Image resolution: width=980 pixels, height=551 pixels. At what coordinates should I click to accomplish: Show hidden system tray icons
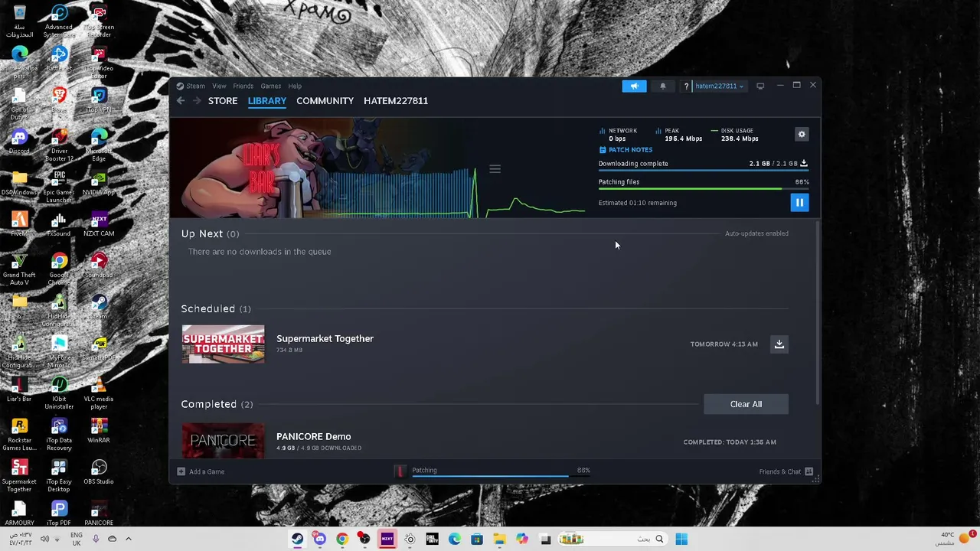click(x=128, y=539)
